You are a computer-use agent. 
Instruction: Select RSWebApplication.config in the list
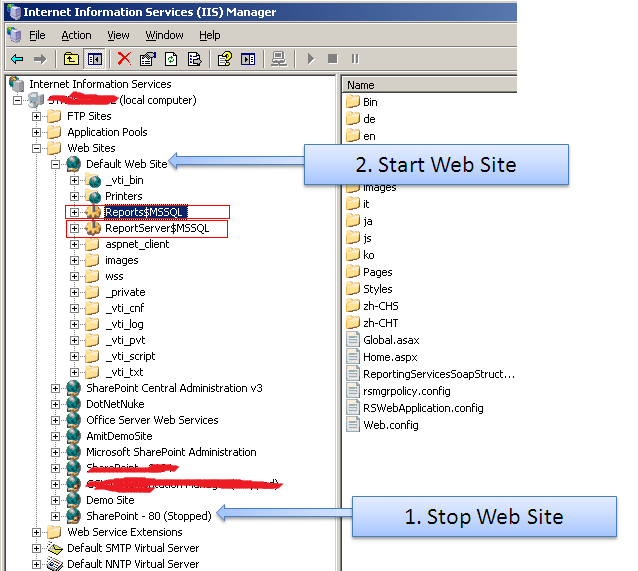[423, 408]
